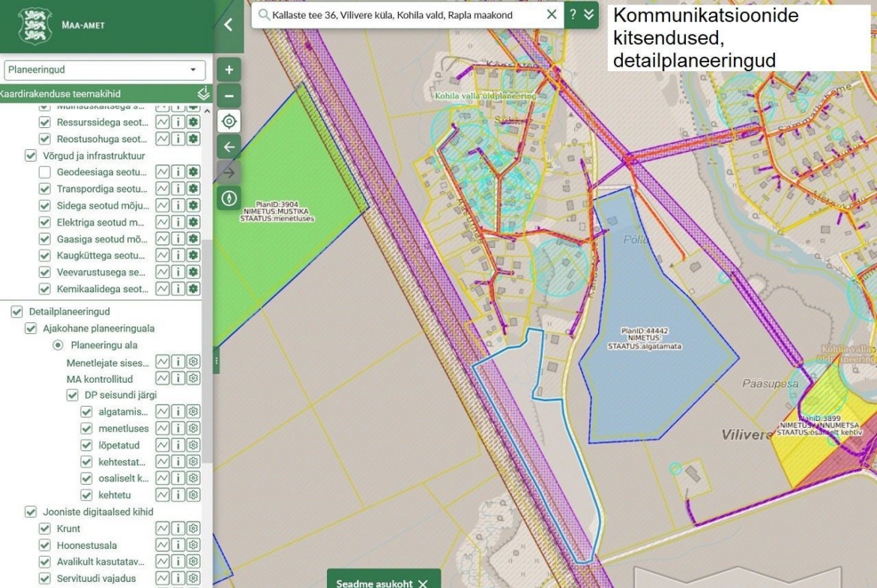Show info for Servituudi vajadus layer
The image size is (877, 588).
tap(178, 578)
